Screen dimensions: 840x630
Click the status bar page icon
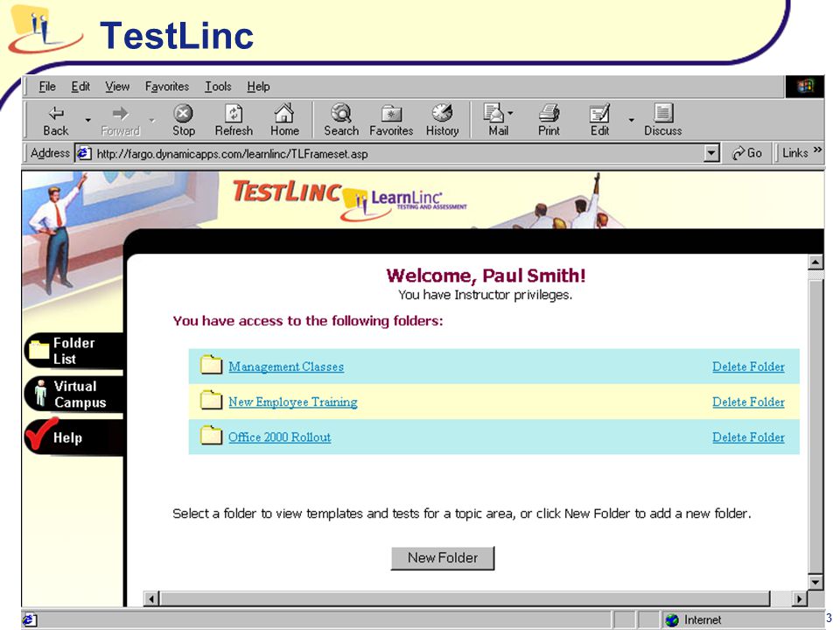pyautogui.click(x=30, y=619)
